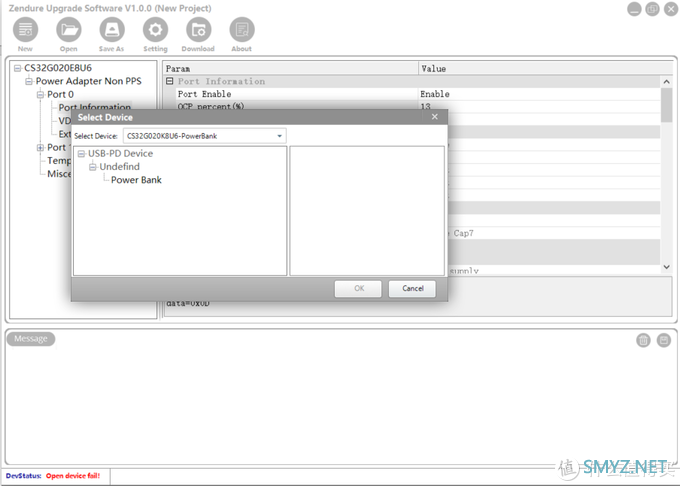
Task: Click the Download toolbar icon
Action: pyautogui.click(x=198, y=30)
